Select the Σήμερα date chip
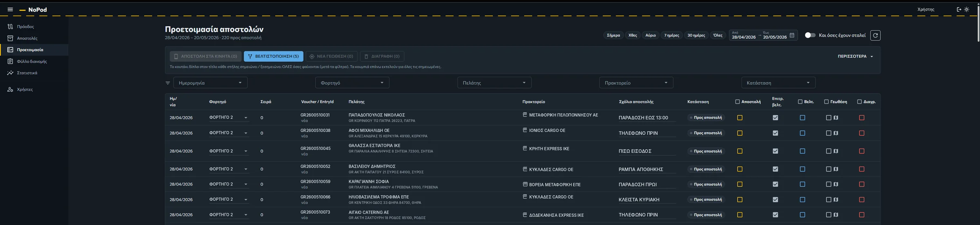Viewport: 980px width, 225px height. [613, 35]
